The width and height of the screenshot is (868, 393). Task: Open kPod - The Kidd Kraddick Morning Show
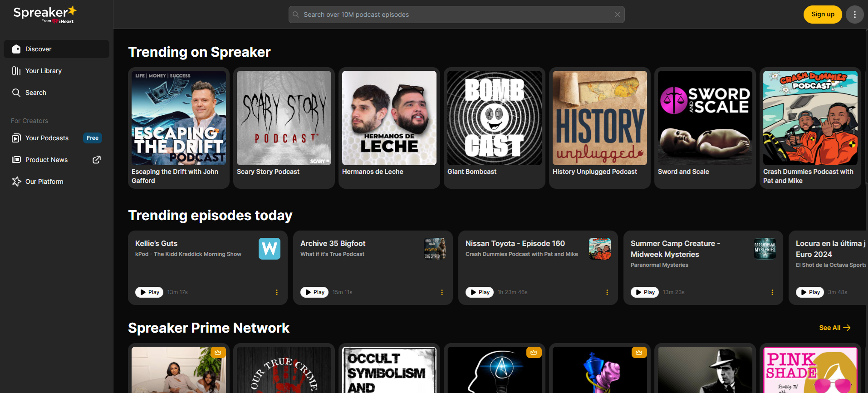coord(188,254)
